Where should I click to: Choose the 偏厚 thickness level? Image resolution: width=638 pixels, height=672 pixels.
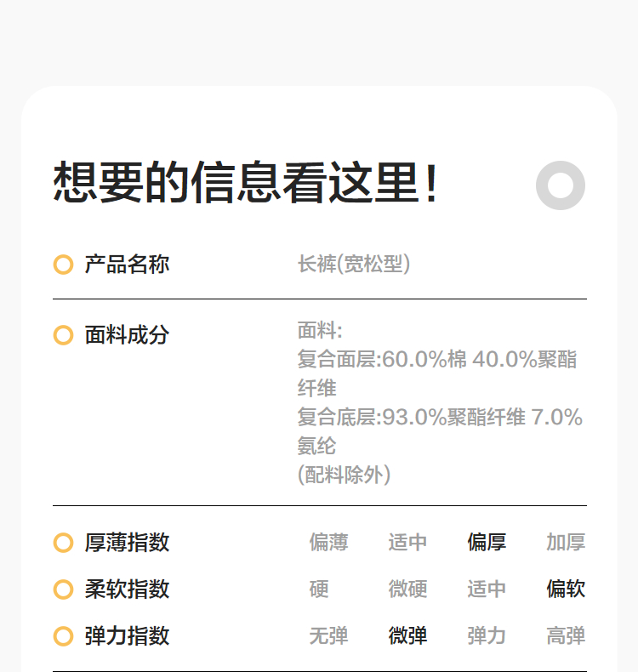click(487, 543)
